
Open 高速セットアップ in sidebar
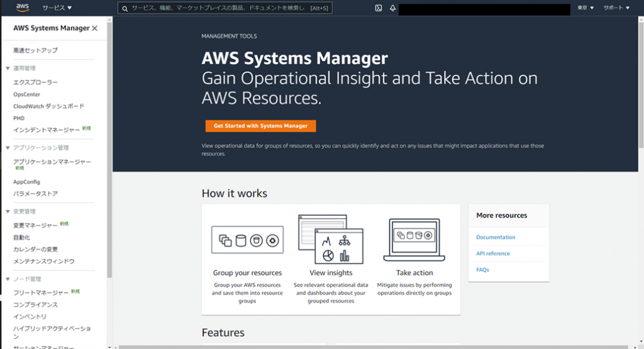click(35, 50)
